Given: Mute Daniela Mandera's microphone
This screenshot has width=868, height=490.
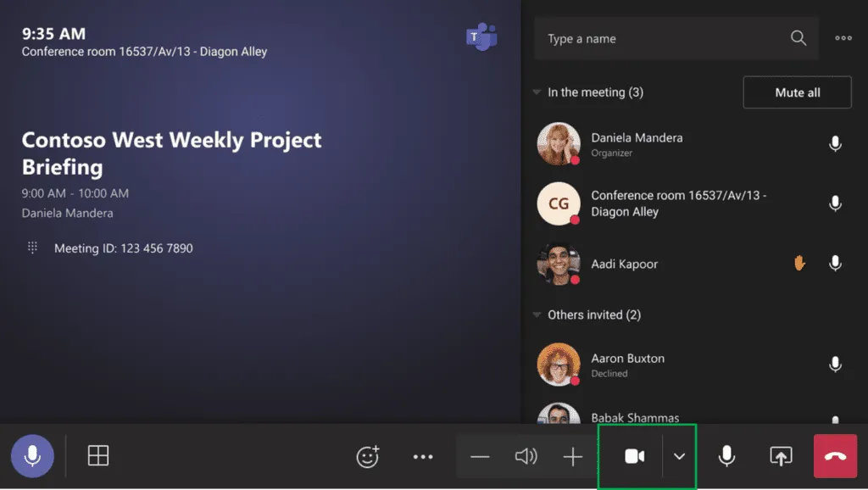Looking at the screenshot, I should point(835,144).
